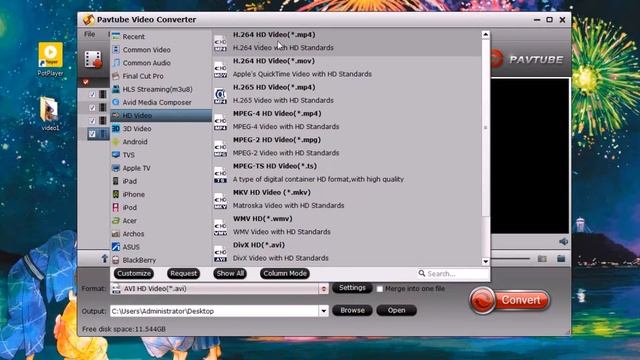Image resolution: width=640 pixels, height=360 pixels.
Task: Select the TVS category
Action: (161, 155)
